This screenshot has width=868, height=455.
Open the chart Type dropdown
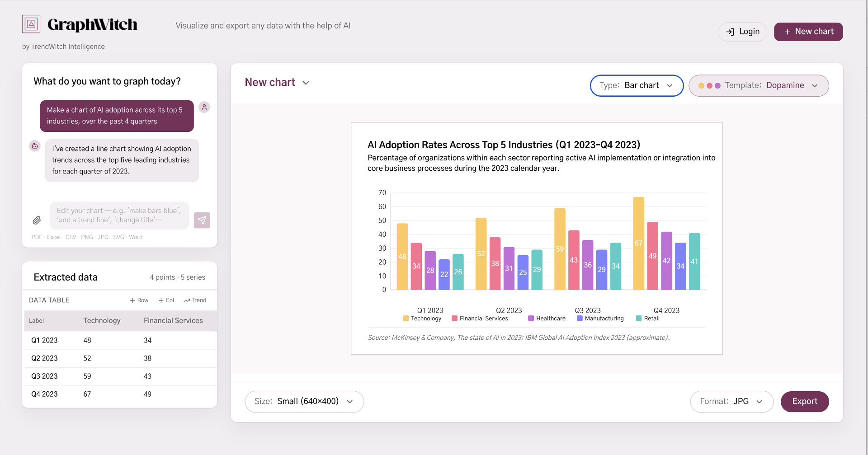click(x=637, y=85)
